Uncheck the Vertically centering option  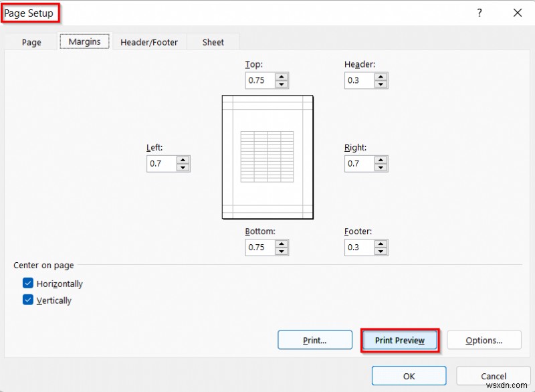(x=27, y=300)
